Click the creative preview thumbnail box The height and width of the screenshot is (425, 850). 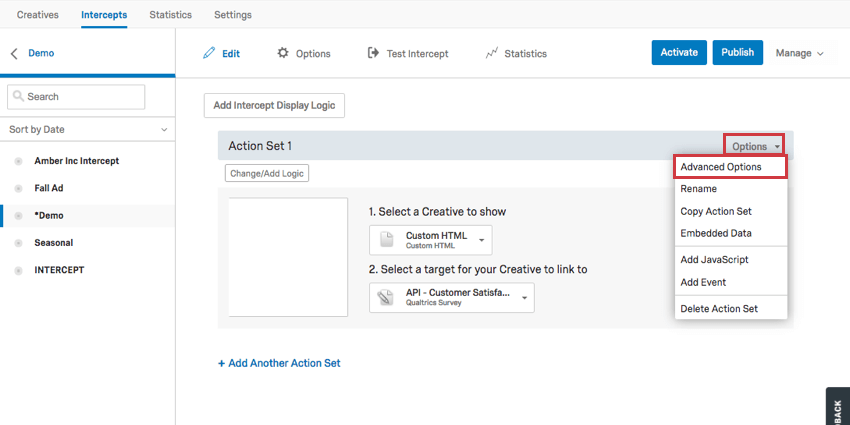coord(288,257)
